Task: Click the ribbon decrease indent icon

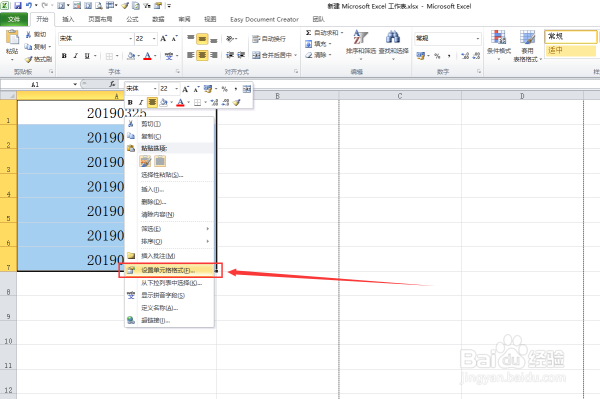Action: (x=230, y=55)
